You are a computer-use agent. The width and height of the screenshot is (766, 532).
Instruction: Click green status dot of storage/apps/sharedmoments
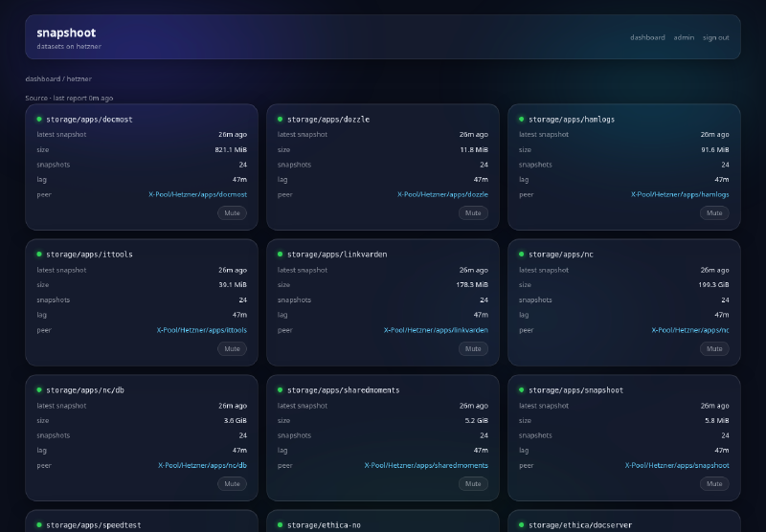(280, 389)
